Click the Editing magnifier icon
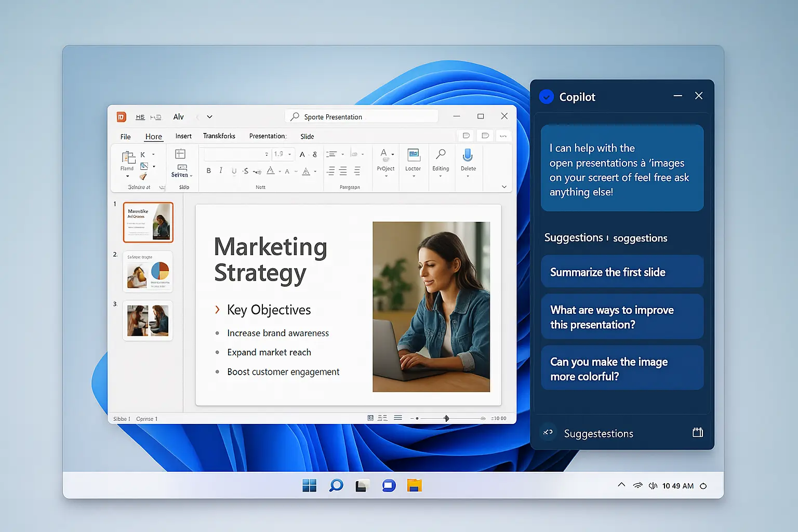The image size is (798, 532). click(x=441, y=155)
